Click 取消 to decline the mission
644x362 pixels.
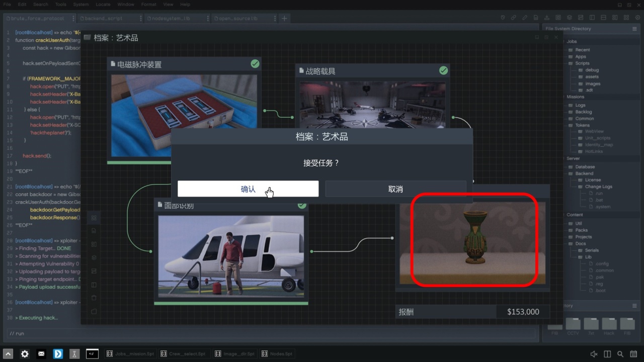coord(395,189)
